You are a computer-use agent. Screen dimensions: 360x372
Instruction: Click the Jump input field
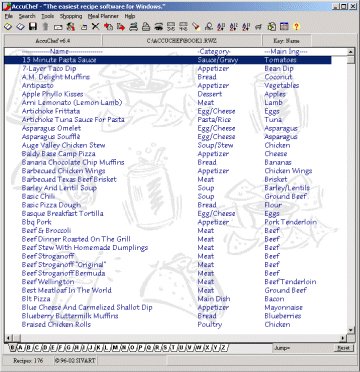click(x=303, y=348)
